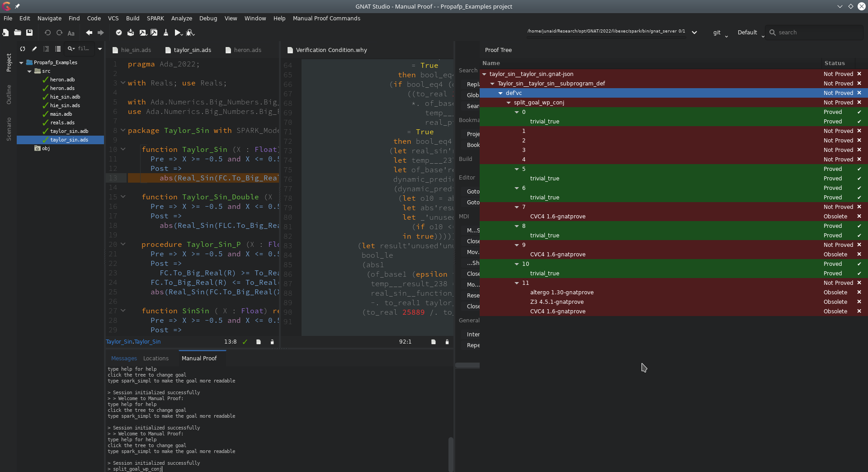868x472 pixels.
Task: Go back to the previous location
Action: point(89,33)
